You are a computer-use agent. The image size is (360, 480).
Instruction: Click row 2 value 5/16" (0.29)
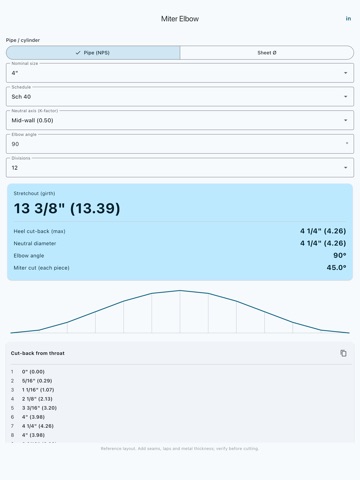point(37,381)
